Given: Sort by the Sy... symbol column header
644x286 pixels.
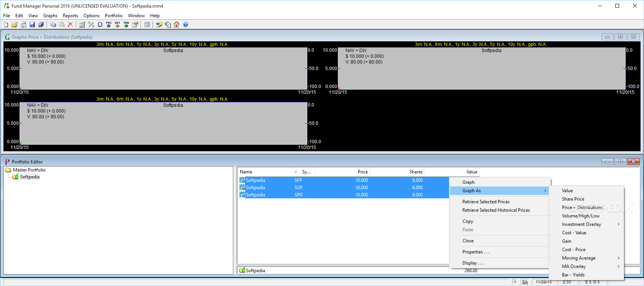Looking at the screenshot, I should click(304, 172).
